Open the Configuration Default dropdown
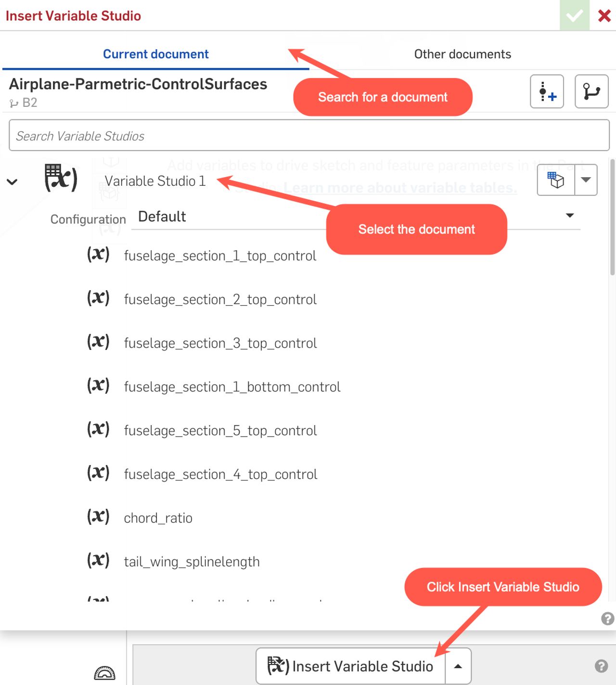The image size is (616, 685). (x=569, y=216)
